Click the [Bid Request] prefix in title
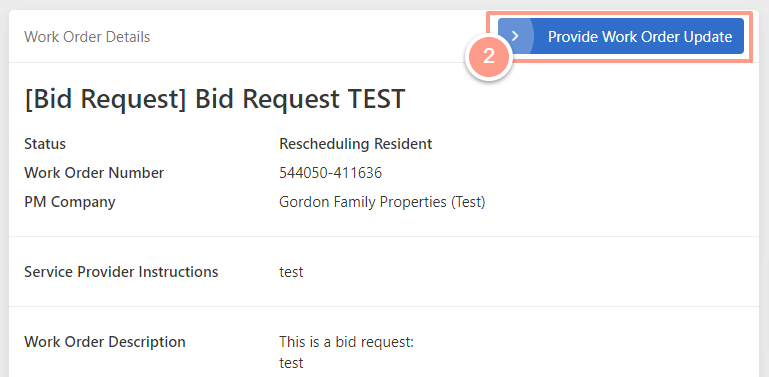The image size is (769, 377). 105,99
